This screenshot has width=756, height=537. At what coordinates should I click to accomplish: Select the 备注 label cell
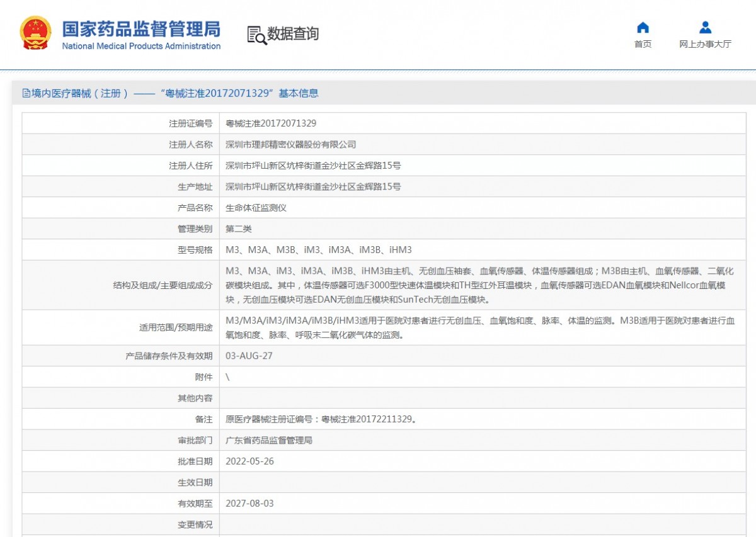coord(121,419)
